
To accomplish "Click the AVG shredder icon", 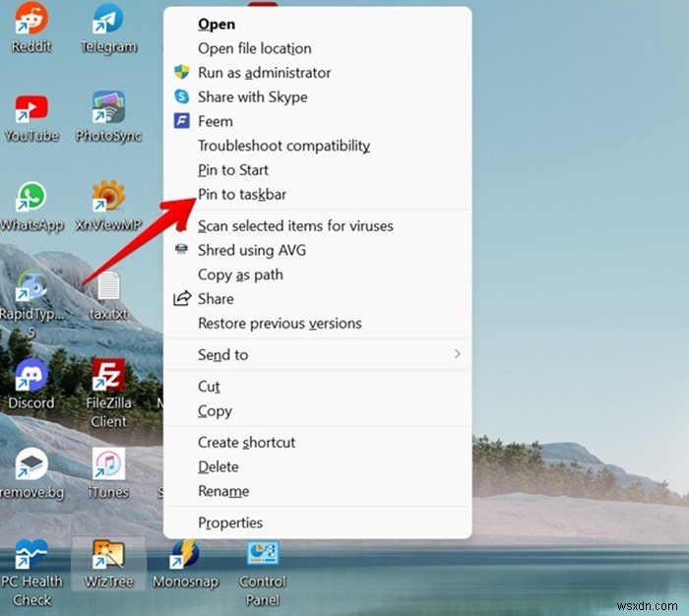I will 181,250.
